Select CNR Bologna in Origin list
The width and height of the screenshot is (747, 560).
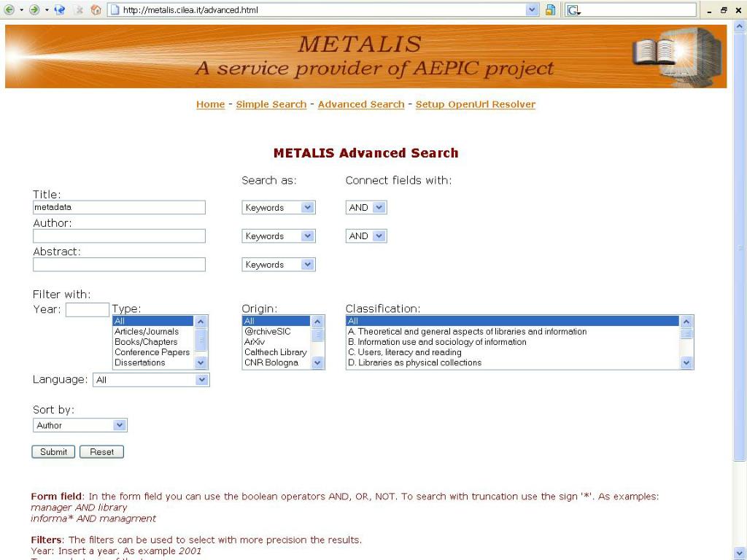click(x=276, y=363)
